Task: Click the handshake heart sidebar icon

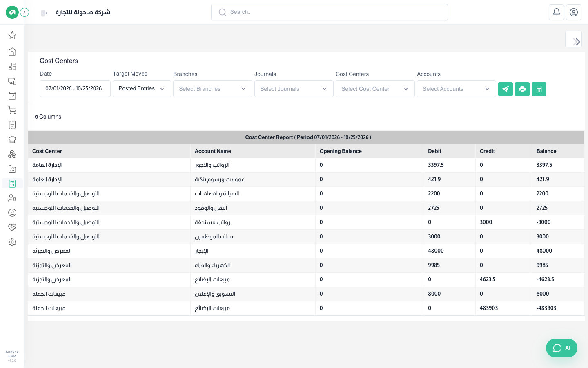Action: (12, 227)
